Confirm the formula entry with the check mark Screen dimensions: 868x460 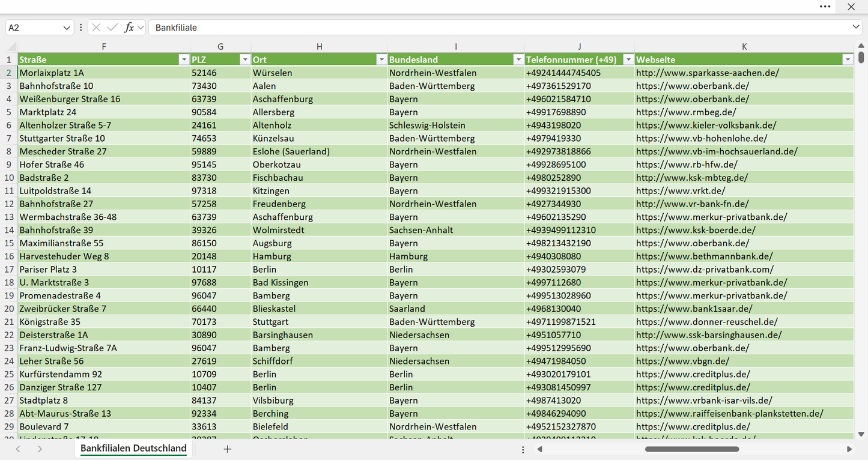point(112,28)
